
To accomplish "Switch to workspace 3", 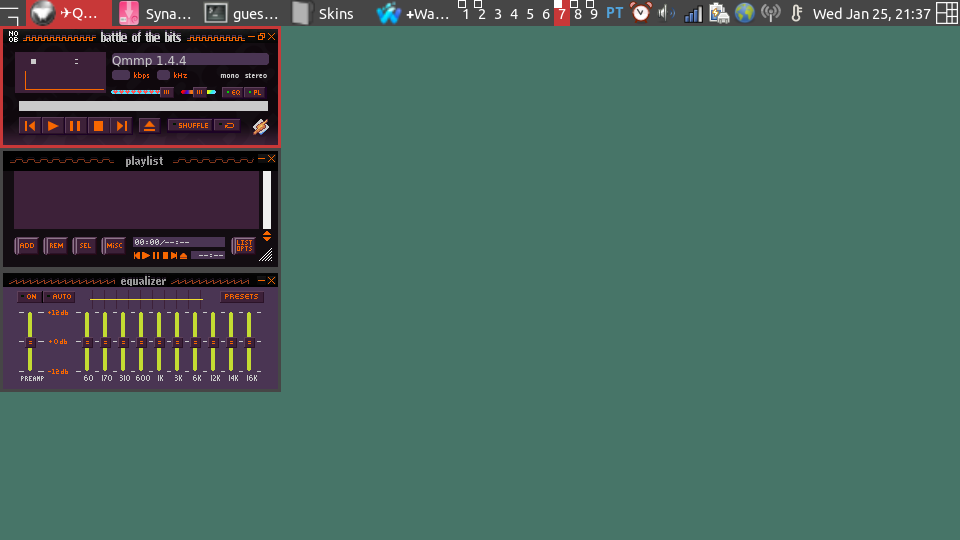I will tap(498, 13).
